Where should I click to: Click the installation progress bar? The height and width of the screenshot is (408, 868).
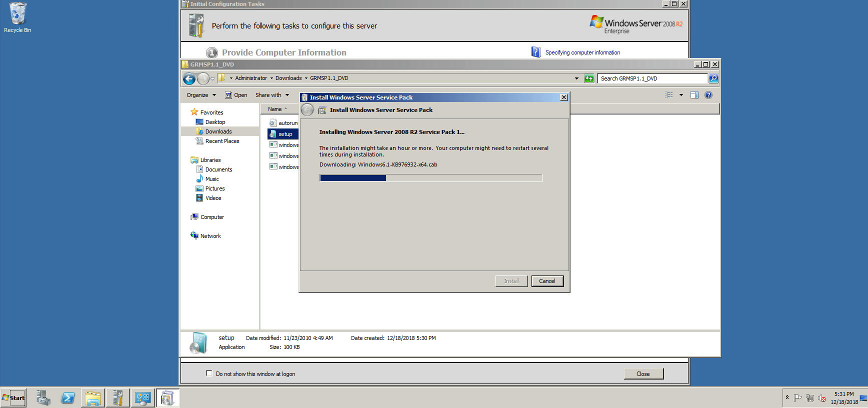pyautogui.click(x=430, y=178)
